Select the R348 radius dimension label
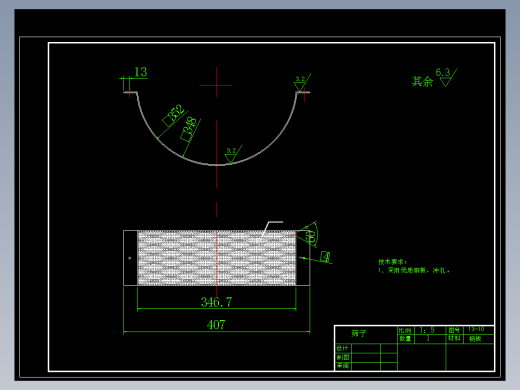Image resolution: width=520 pixels, height=390 pixels. coord(189,129)
